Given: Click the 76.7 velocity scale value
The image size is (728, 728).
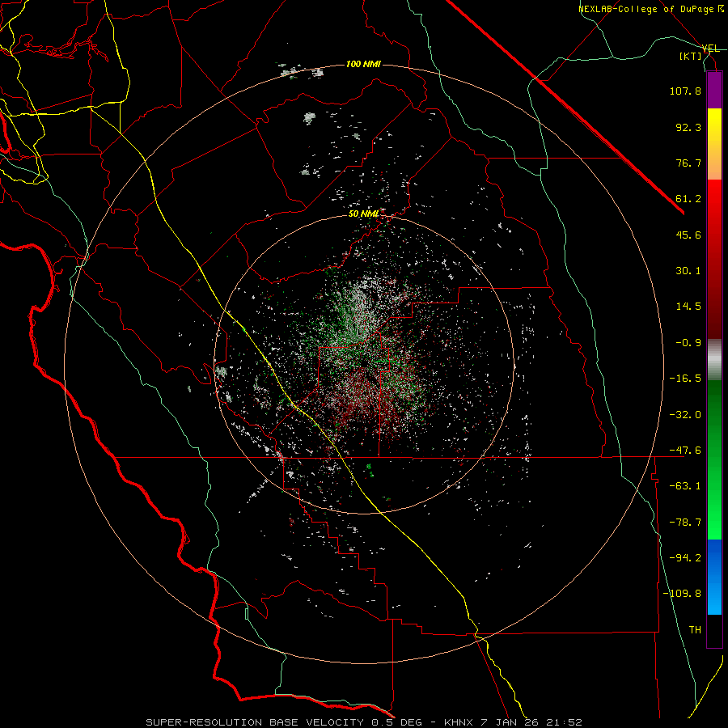Looking at the screenshot, I should pyautogui.click(x=688, y=163).
